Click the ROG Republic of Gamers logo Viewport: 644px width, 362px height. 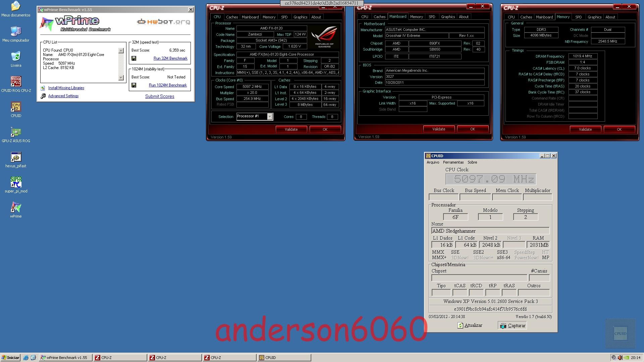coord(324,37)
